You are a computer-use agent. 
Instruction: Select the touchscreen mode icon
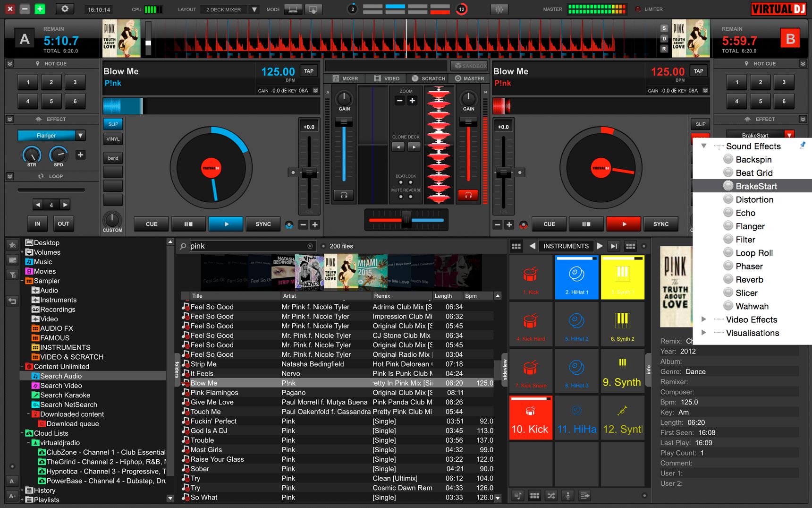(313, 9)
